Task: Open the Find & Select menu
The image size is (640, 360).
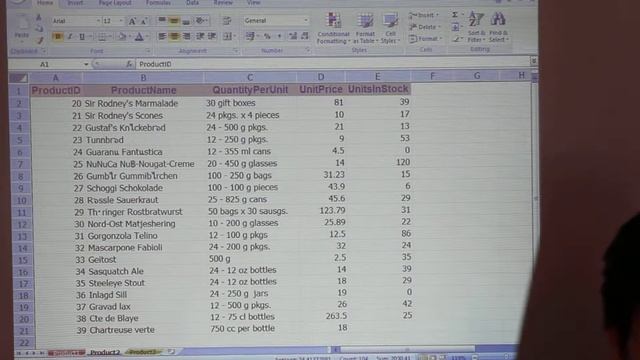Action: tap(498, 27)
